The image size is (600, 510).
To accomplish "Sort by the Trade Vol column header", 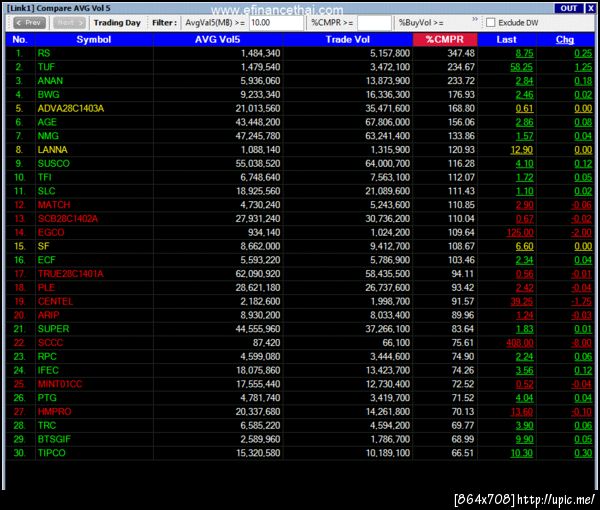I will (x=347, y=39).
